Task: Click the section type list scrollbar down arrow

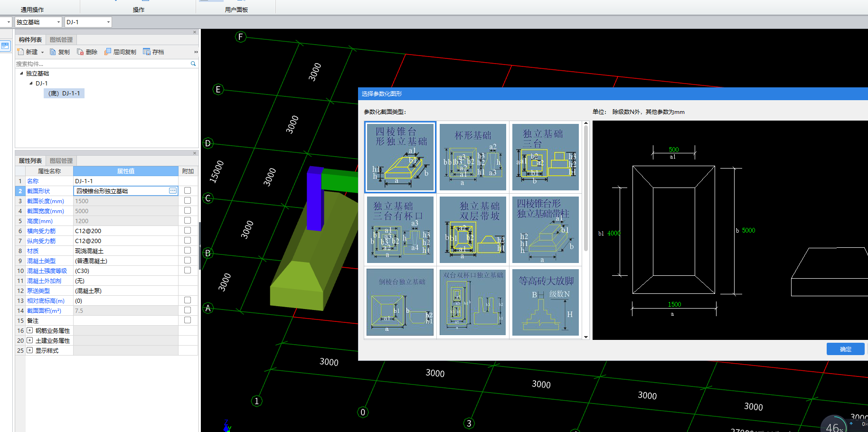Action: [x=586, y=337]
